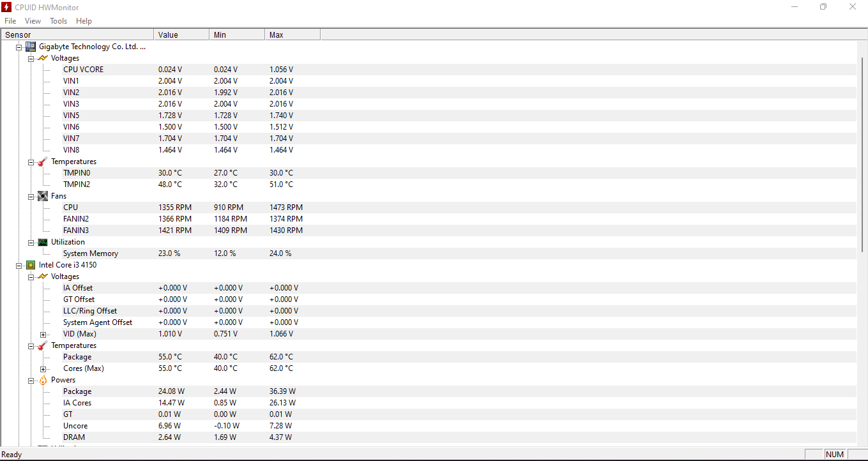Click the Min column header

[x=237, y=34]
